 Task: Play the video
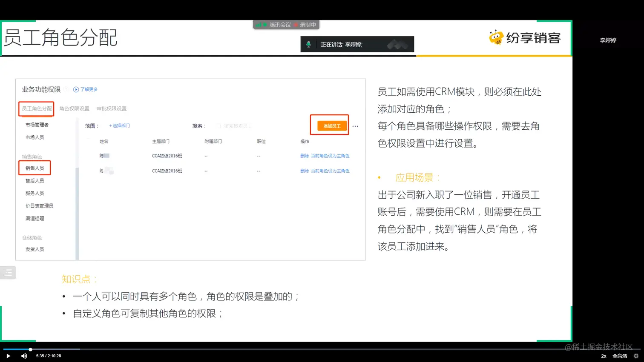[x=8, y=356]
